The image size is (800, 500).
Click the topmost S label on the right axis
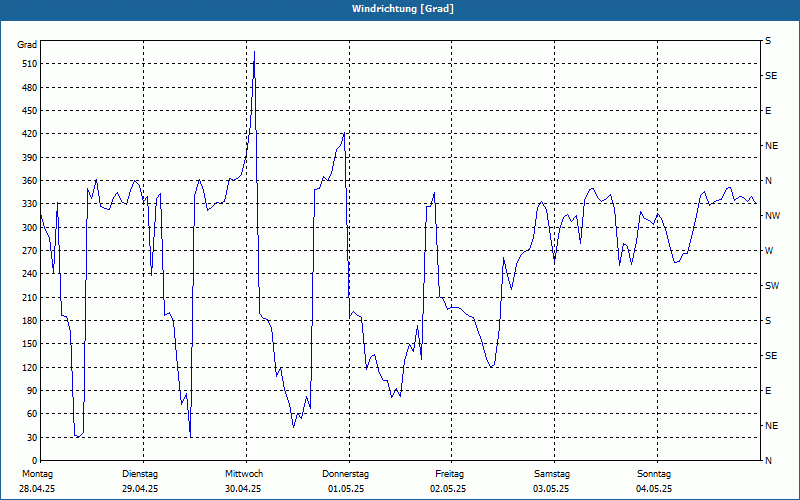[768, 41]
